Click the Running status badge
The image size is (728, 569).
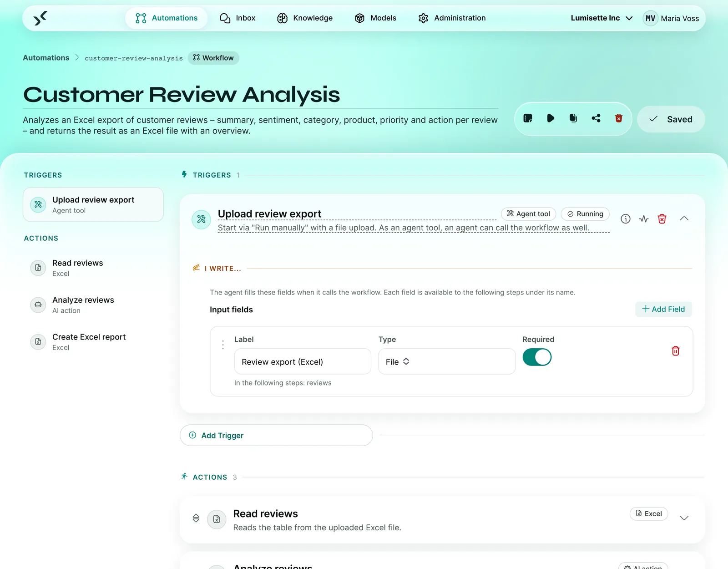(585, 214)
